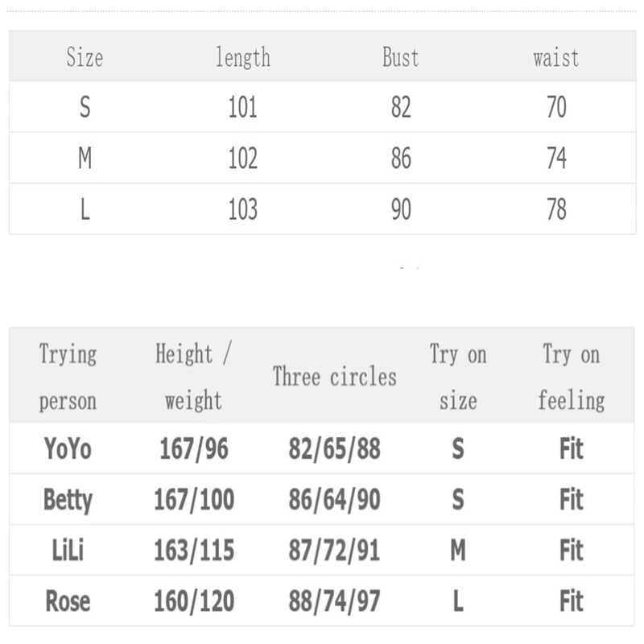
Task: Click the 'Bust' column header
Action: [400, 58]
